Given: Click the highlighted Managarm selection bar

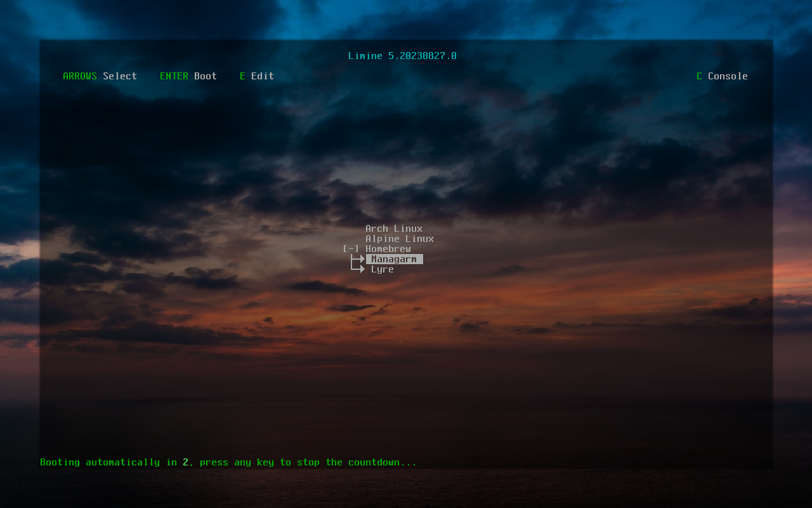Looking at the screenshot, I should point(394,259).
